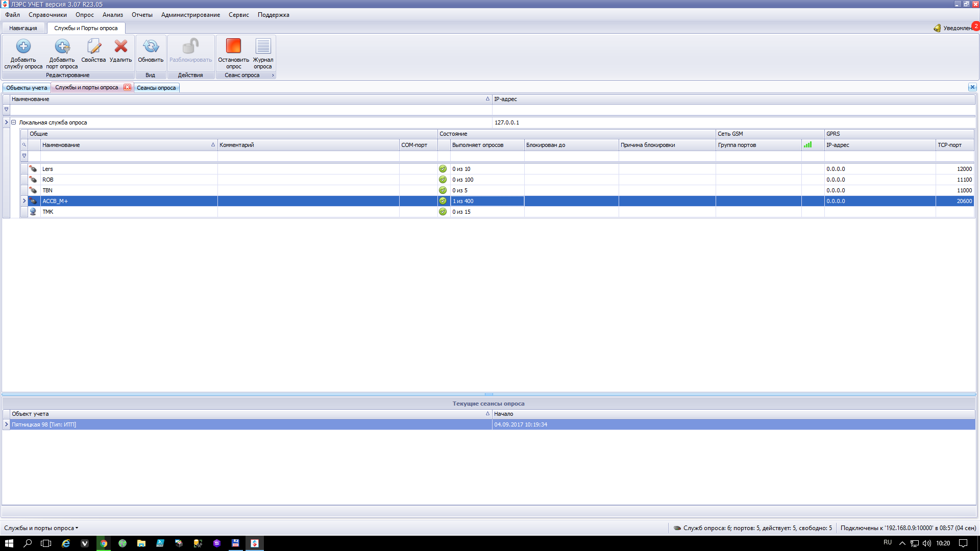Click filter funnel in services grid
Viewport: 980px width, 551px height.
6,109
